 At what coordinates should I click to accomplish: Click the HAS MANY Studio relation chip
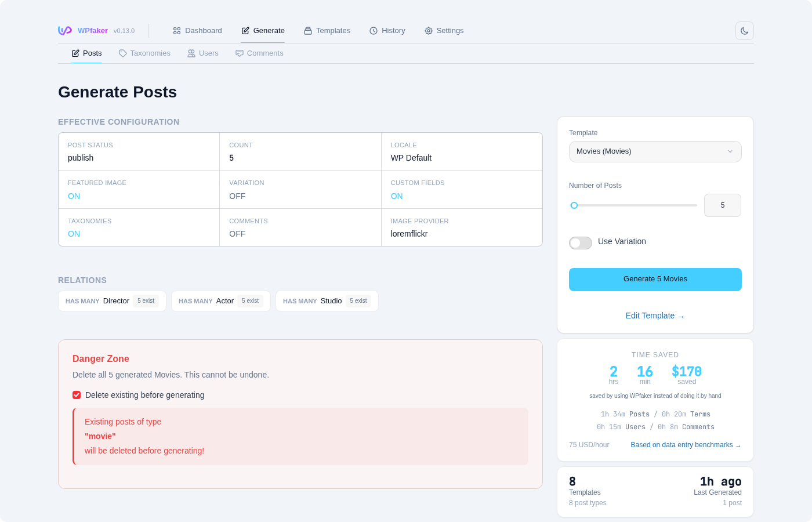click(x=327, y=300)
